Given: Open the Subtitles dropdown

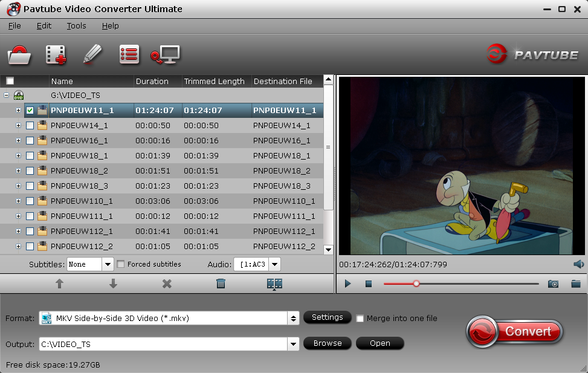Looking at the screenshot, I should 108,264.
